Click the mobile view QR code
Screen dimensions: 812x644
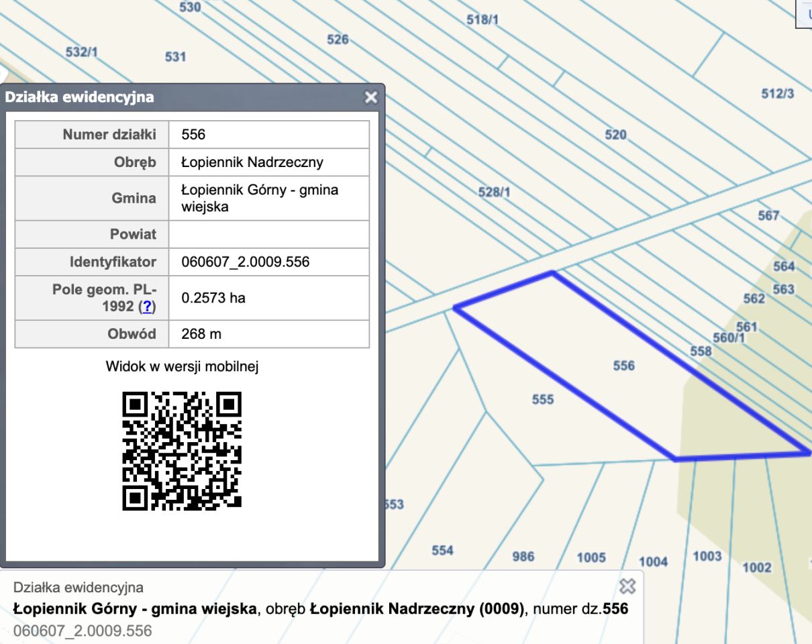(182, 451)
